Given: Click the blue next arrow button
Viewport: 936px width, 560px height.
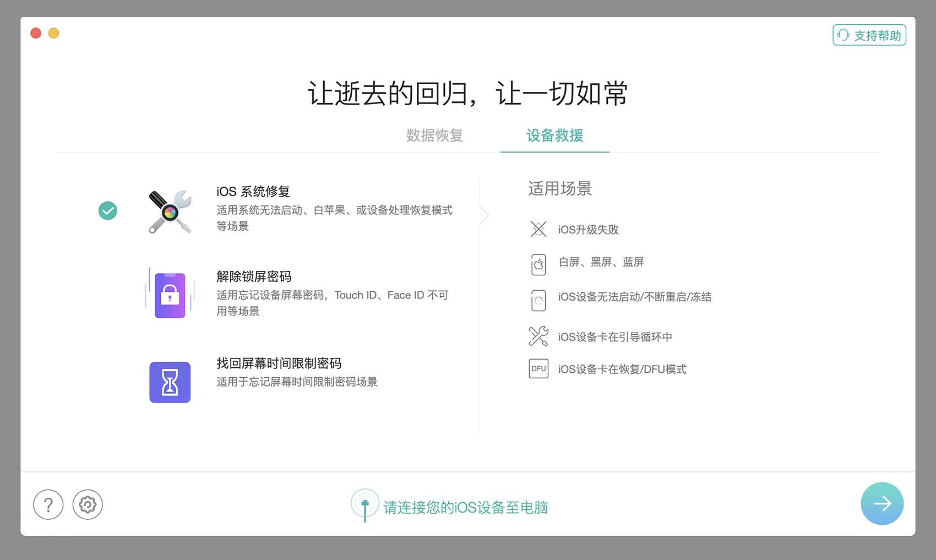Looking at the screenshot, I should pyautogui.click(x=882, y=503).
